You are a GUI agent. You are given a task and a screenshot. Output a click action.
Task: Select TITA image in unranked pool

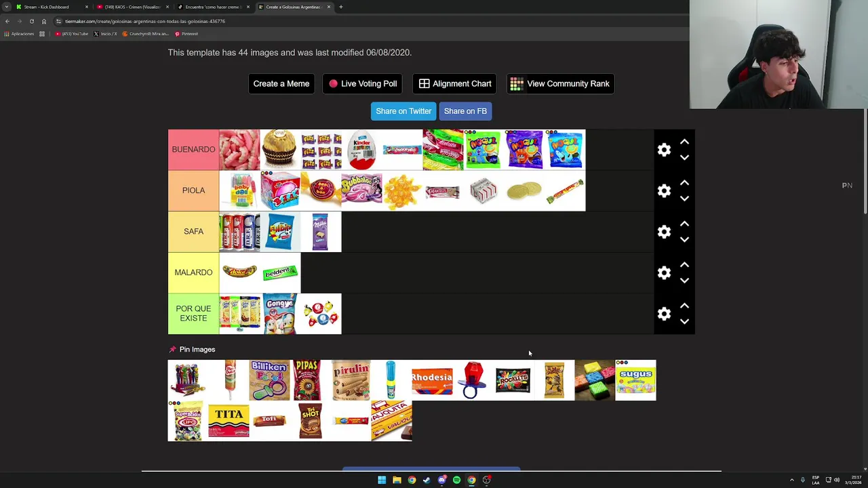(229, 421)
